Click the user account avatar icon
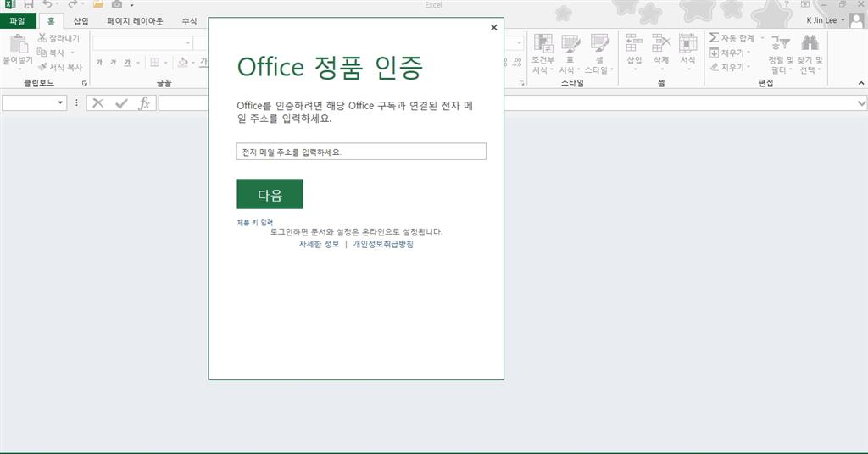Viewport: 868px width, 454px height. (x=856, y=20)
